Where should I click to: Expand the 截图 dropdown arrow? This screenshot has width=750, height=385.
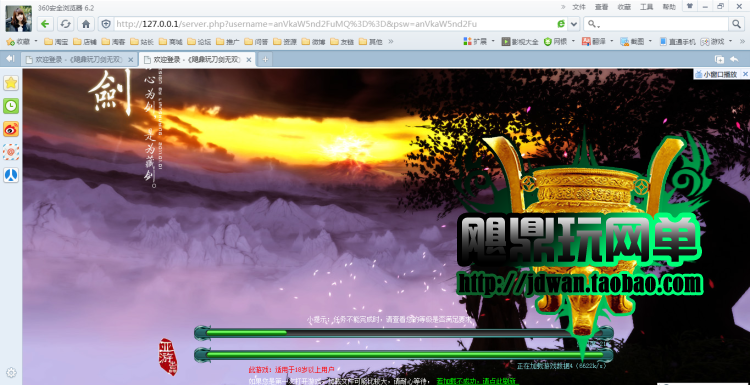pos(650,42)
